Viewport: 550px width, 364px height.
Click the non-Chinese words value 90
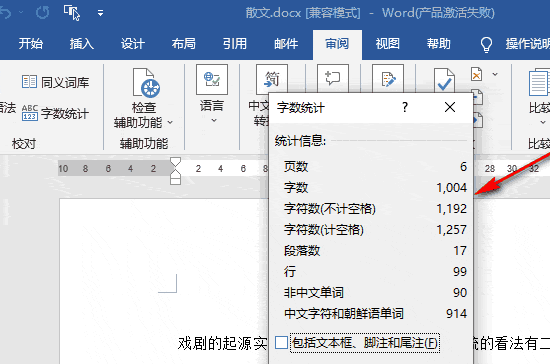point(460,293)
